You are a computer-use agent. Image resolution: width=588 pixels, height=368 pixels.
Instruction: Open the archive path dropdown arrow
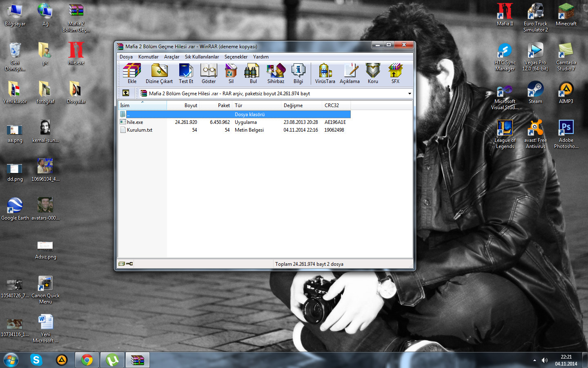click(x=410, y=94)
